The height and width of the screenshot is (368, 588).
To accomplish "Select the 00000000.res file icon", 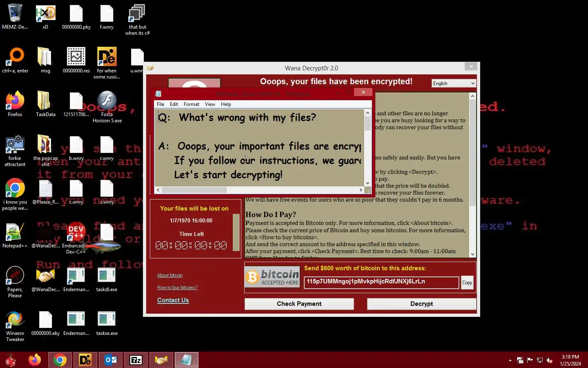I will pyautogui.click(x=76, y=61).
